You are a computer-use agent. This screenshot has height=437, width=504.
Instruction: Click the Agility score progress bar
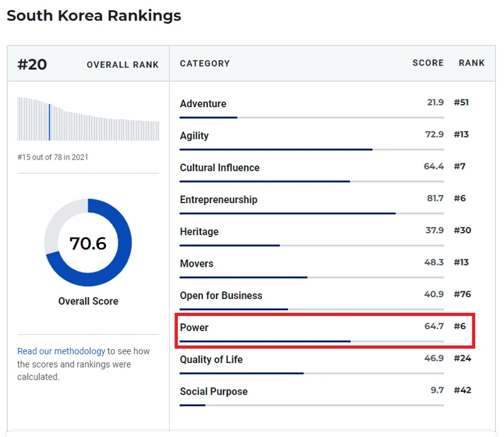[312, 149]
